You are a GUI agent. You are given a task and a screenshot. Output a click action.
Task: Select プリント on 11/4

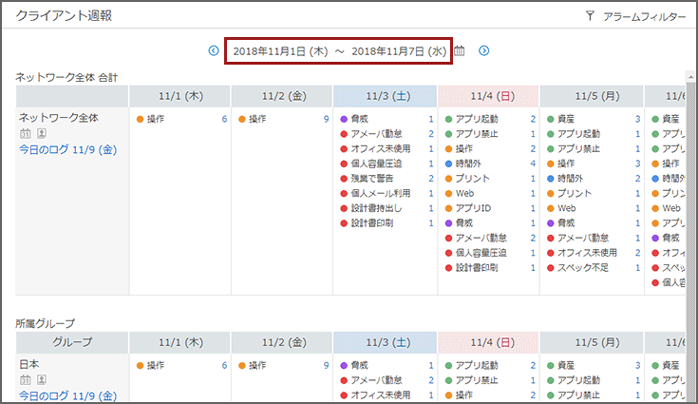[x=472, y=178]
